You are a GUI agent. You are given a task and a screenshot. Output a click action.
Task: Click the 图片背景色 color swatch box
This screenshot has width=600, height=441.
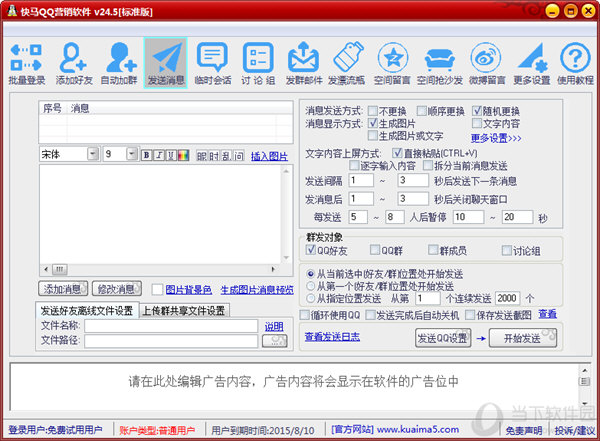[157, 289]
